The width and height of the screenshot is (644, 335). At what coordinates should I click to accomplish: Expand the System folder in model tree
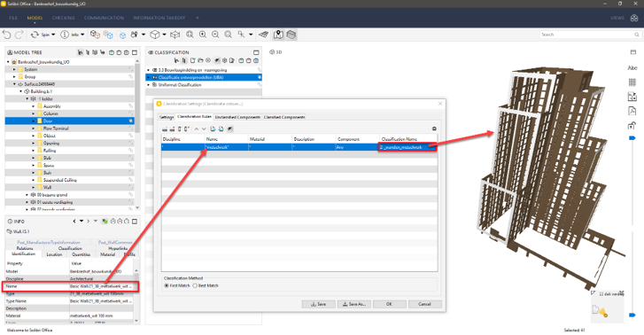(14, 69)
